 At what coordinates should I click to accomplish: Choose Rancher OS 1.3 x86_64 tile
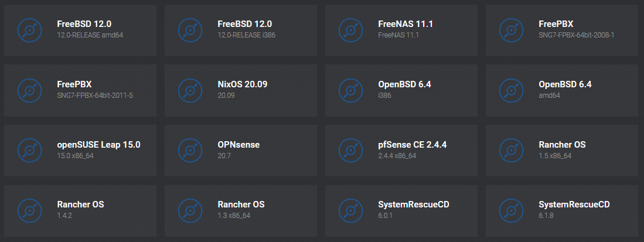tap(241, 210)
